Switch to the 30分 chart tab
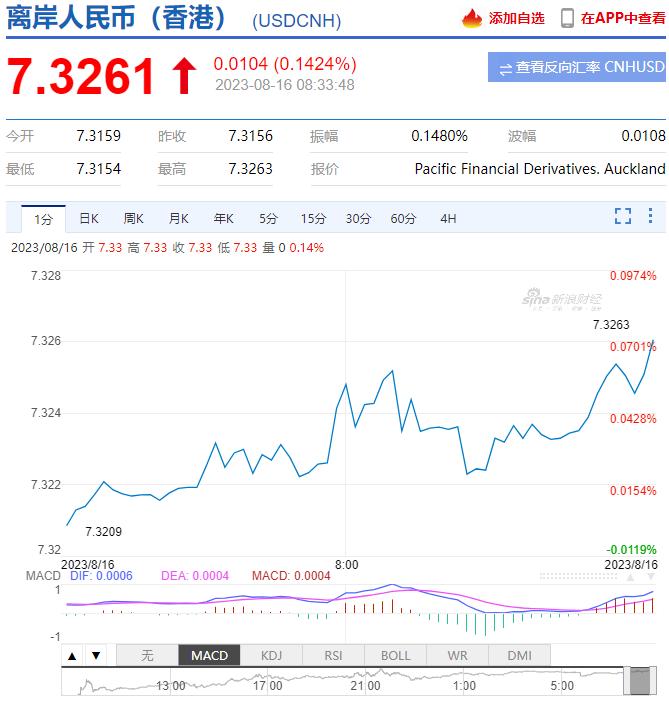This screenshot has height=711, width=669. pyautogui.click(x=358, y=219)
